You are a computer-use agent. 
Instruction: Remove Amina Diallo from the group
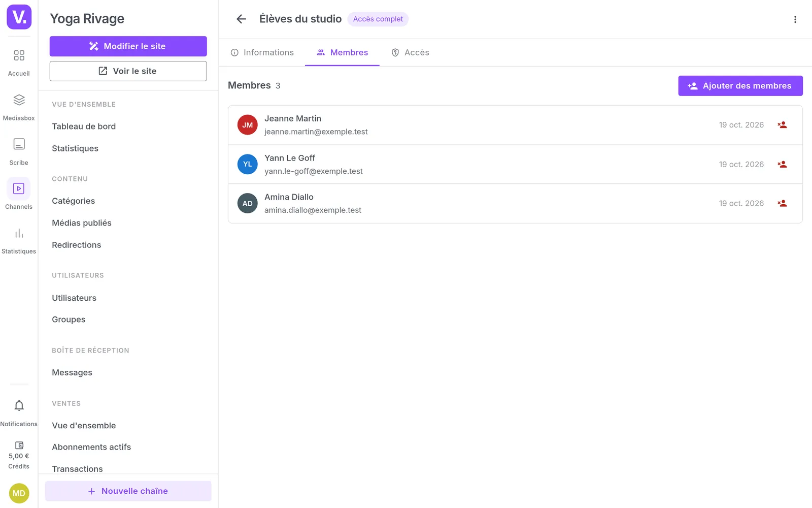point(782,203)
